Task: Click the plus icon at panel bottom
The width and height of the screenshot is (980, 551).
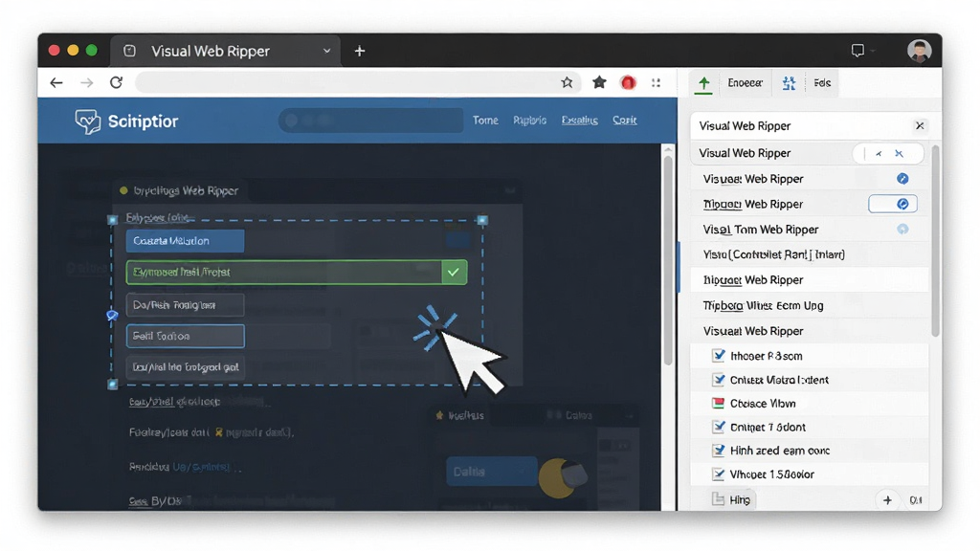Action: [x=887, y=499]
